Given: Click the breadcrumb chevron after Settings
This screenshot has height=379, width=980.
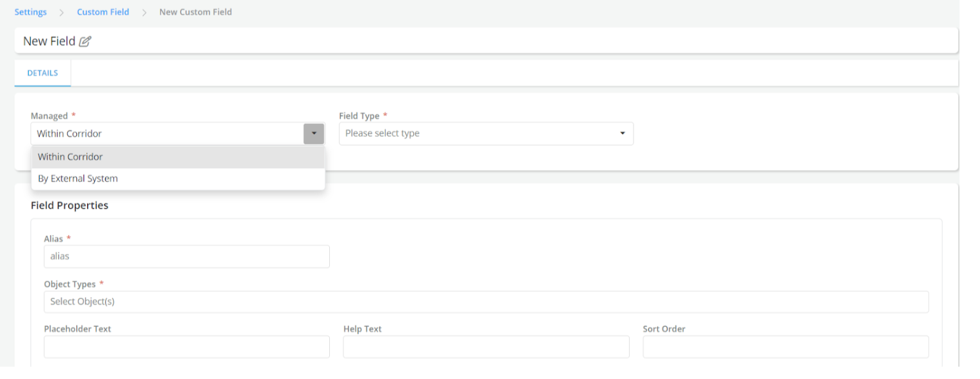Looking at the screenshot, I should click(62, 12).
